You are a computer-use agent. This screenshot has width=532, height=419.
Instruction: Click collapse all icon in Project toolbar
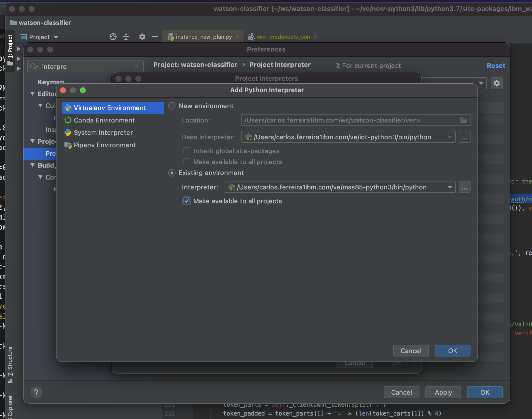(126, 37)
